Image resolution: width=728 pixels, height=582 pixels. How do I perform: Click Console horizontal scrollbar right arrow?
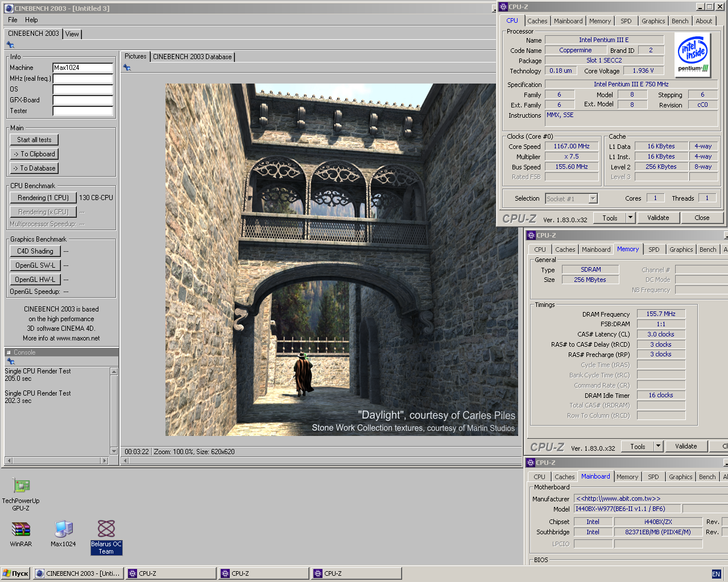click(104, 460)
